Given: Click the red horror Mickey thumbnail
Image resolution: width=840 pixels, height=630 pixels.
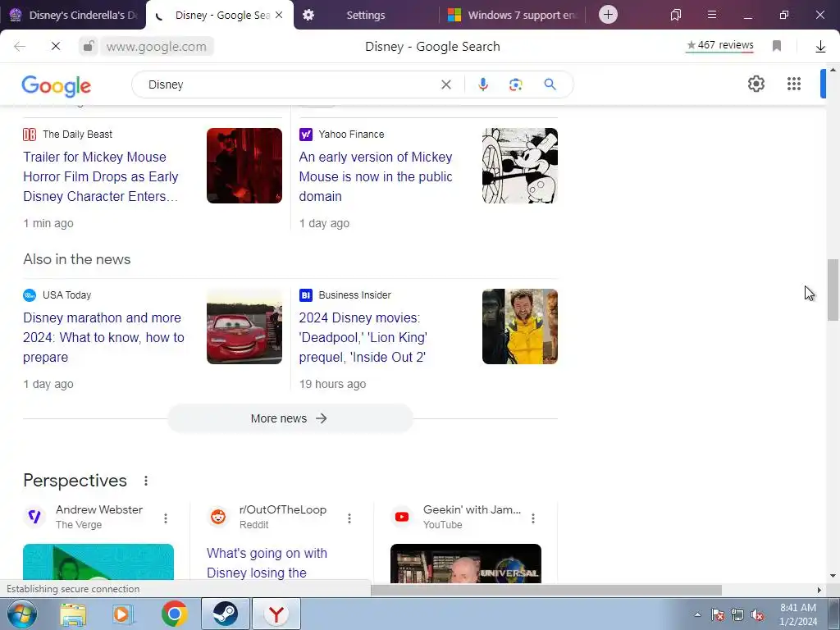Looking at the screenshot, I should tap(244, 166).
